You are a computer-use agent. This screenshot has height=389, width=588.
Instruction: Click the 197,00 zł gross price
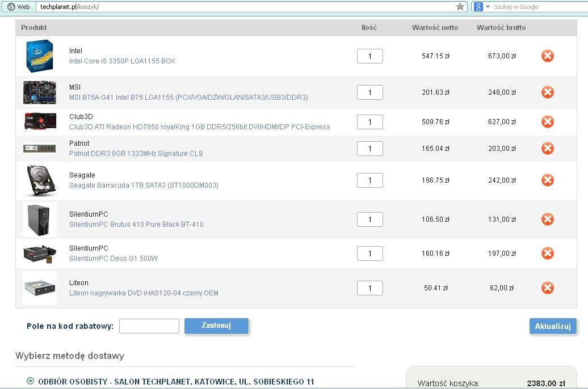click(502, 253)
